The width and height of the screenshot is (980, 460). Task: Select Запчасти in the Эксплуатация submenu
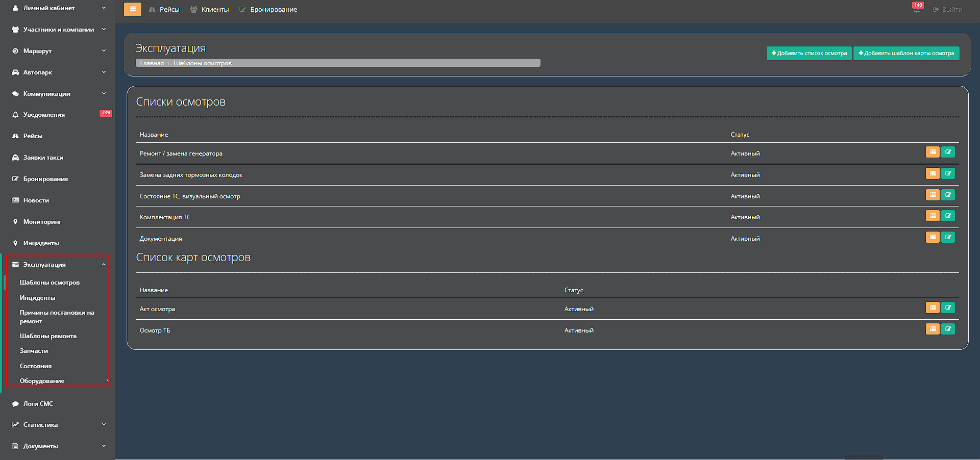click(34, 351)
